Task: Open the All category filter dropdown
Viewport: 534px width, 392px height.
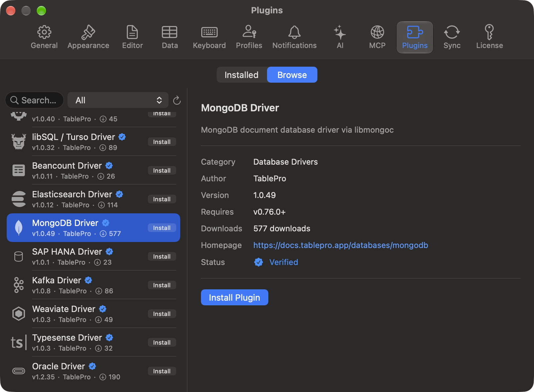Action: pos(118,100)
